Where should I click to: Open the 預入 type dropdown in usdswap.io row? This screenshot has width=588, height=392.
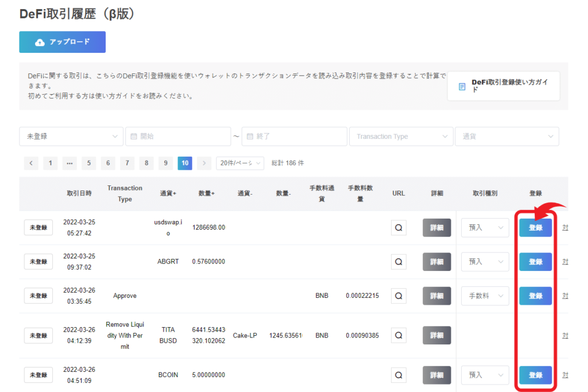click(485, 227)
